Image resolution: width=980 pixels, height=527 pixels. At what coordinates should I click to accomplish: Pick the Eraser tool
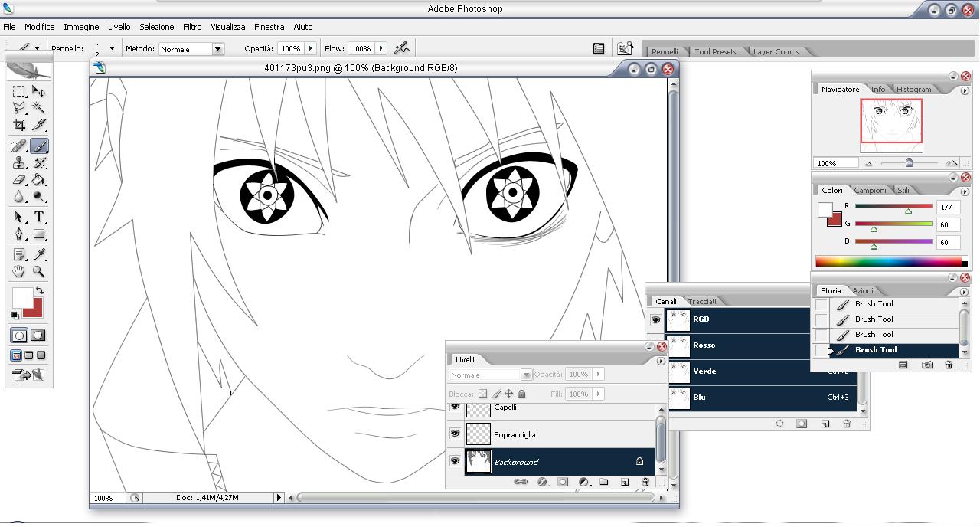19,181
